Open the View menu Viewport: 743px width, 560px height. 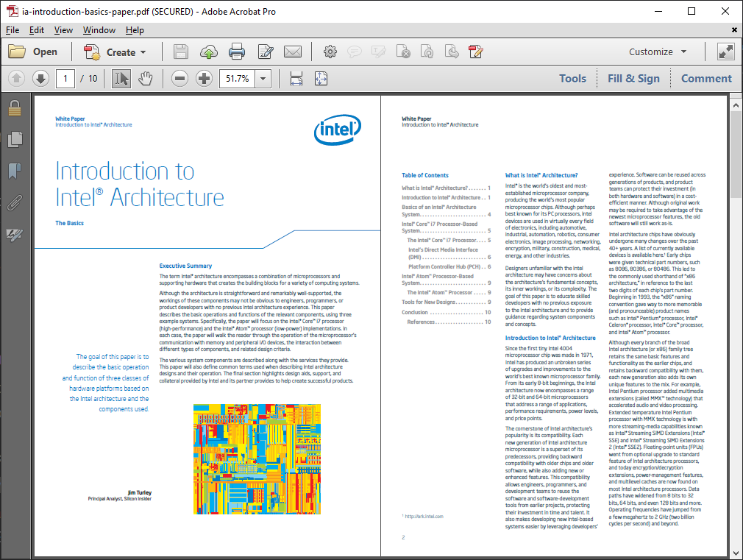point(63,30)
